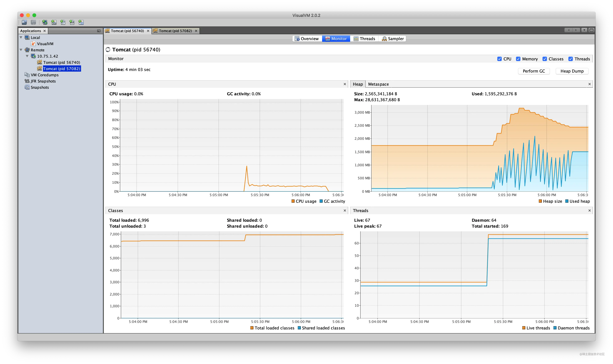Screen dimensions: 613x364
Task: Open the Threads view tab
Action: tap(364, 39)
